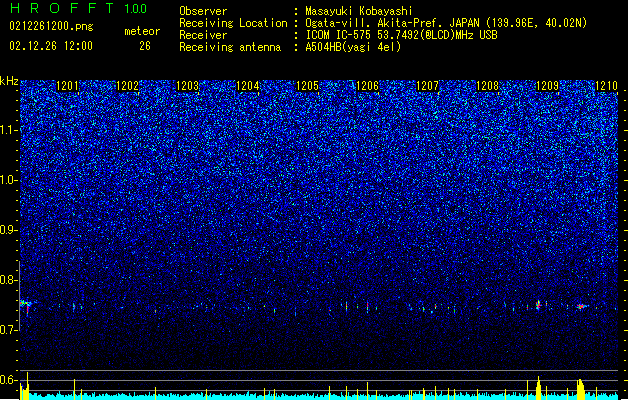The image size is (629, 400).
Task: Click the ICOM IC-575 receiver text
Action: [x=401, y=35]
